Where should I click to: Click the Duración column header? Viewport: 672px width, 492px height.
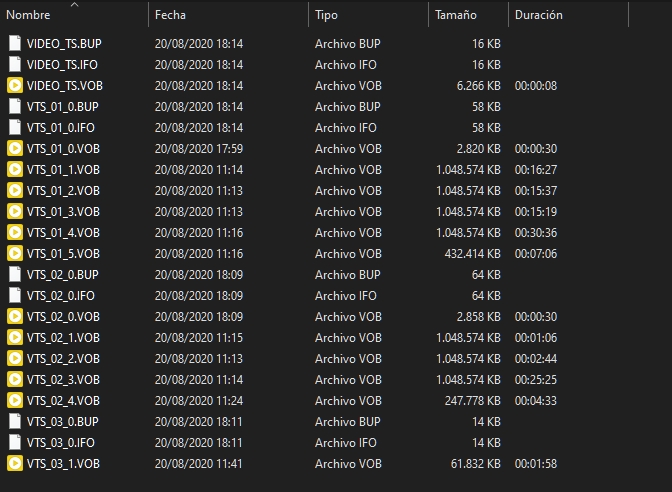[538, 16]
